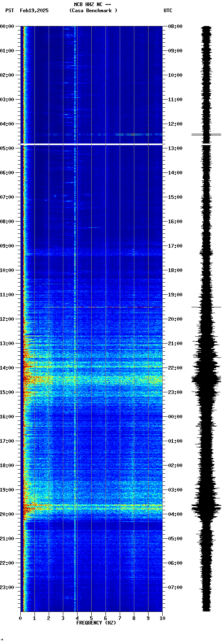
Task: Click the PST 23:00 time label
Action: (7, 587)
